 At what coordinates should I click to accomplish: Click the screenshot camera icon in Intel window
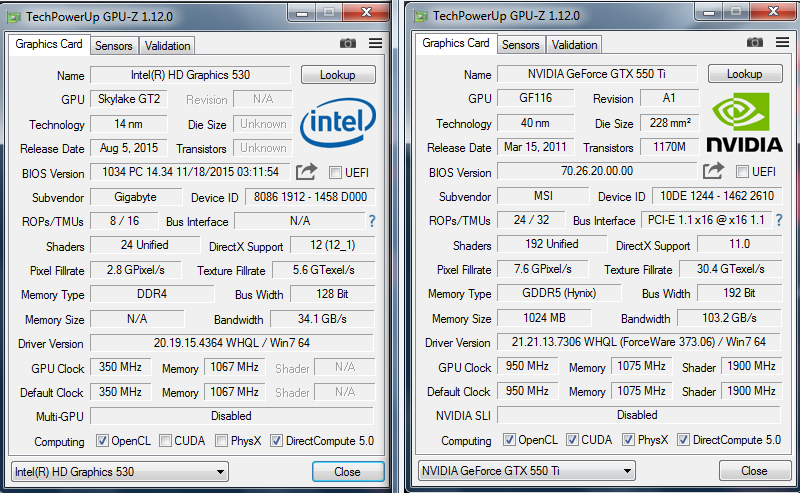click(348, 43)
